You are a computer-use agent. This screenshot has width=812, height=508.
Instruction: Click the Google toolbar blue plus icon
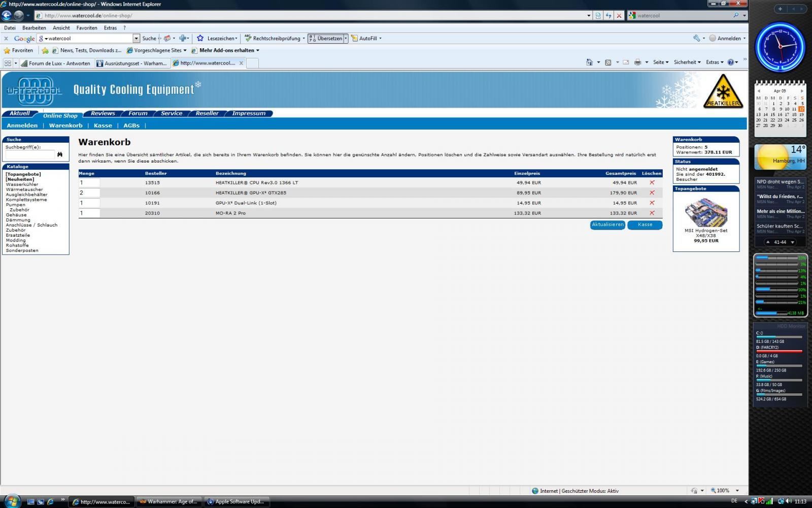(x=183, y=38)
